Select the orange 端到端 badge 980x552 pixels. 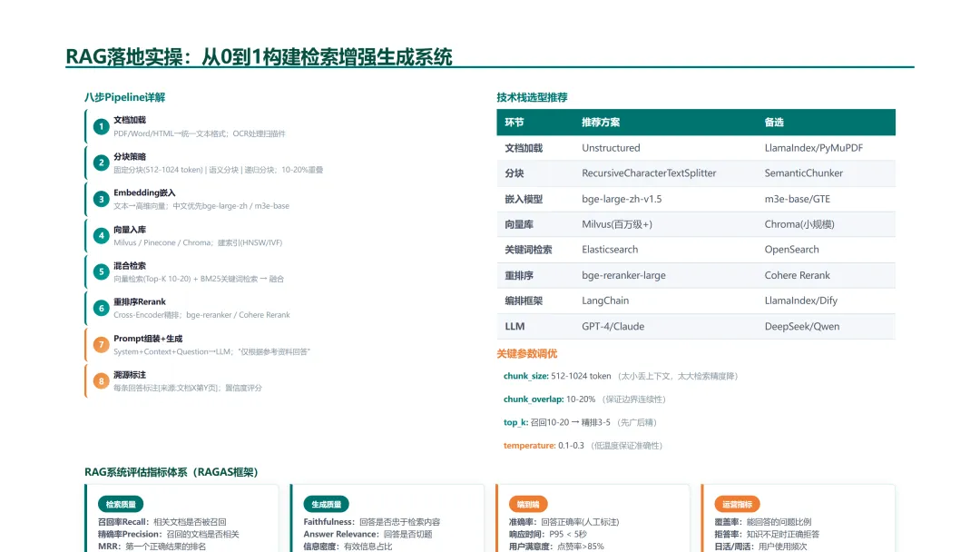(528, 505)
